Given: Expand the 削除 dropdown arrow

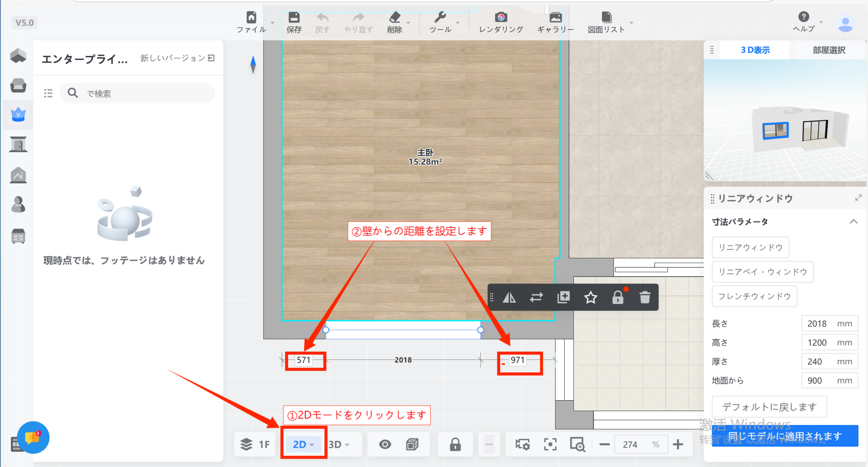Looking at the screenshot, I should (408, 23).
